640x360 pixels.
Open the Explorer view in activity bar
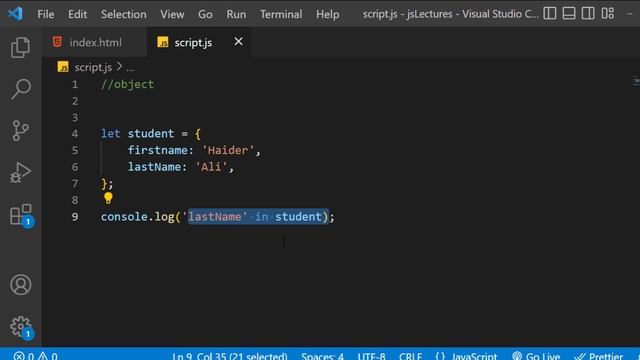[20, 47]
